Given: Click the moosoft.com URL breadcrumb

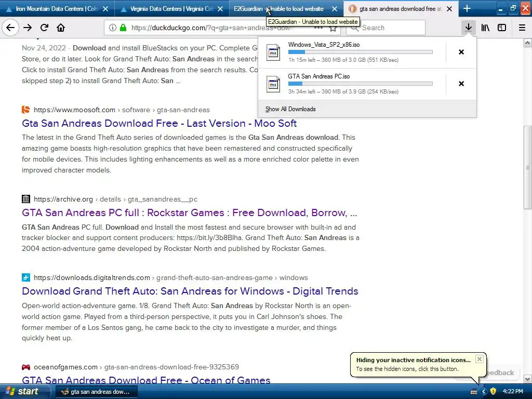Looking at the screenshot, I should click(x=122, y=110).
